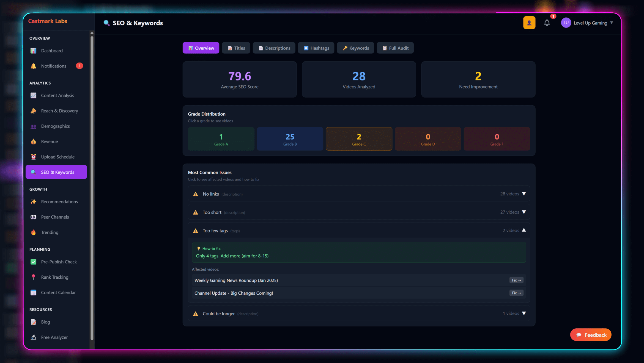Open Trending page in sidebar
The image size is (644, 363).
[x=49, y=232]
